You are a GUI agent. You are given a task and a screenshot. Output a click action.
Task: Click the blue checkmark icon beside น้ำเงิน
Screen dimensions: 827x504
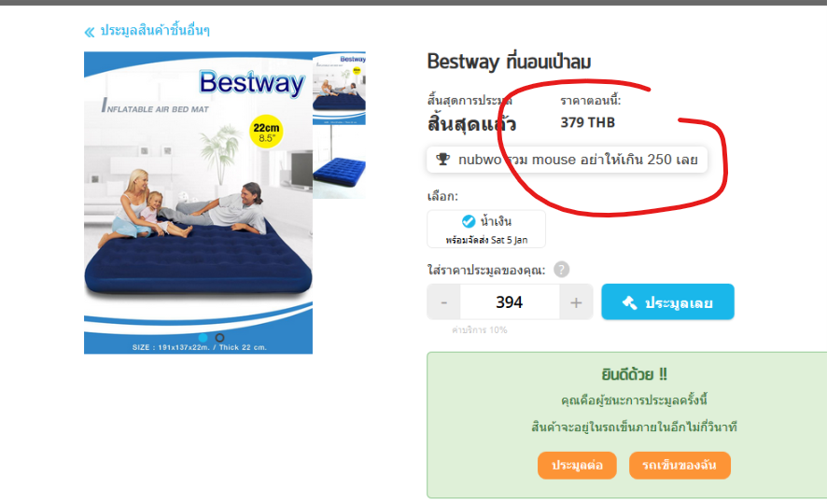click(469, 221)
